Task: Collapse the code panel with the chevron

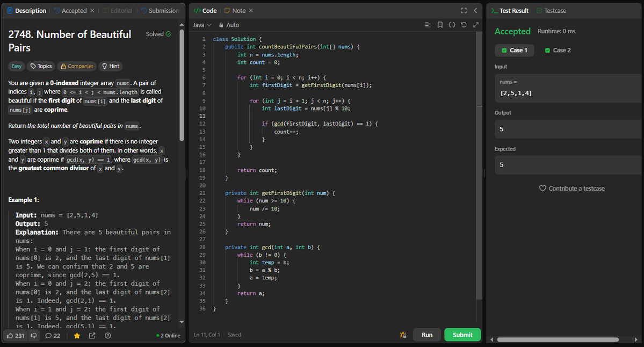Action: pyautogui.click(x=475, y=10)
